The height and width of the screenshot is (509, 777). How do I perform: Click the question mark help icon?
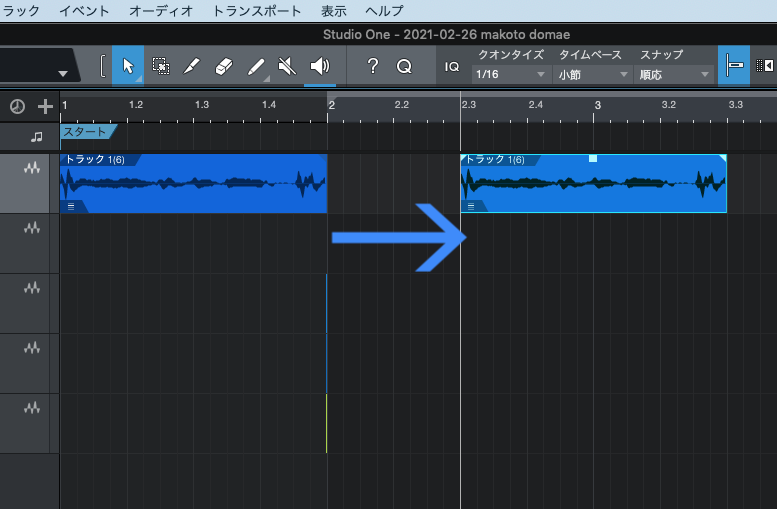tap(373, 66)
